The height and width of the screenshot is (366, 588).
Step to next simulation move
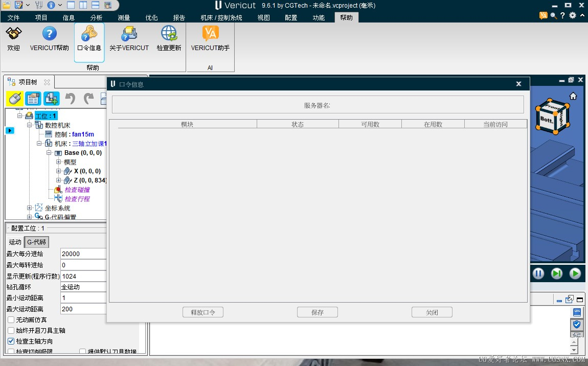557,273
